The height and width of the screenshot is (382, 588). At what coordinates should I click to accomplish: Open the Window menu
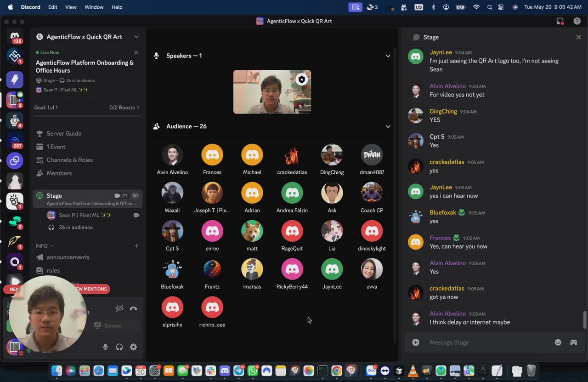[94, 7]
